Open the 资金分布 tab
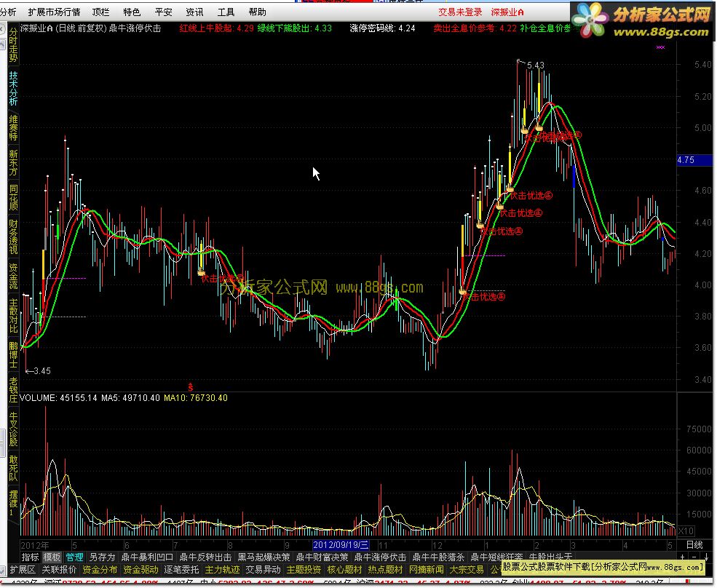Viewport: 717px width, 588px height. click(100, 570)
